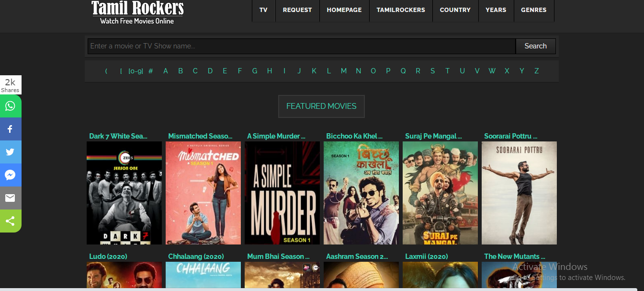
Task: Open the Aashram Season 2 title link
Action: click(357, 256)
